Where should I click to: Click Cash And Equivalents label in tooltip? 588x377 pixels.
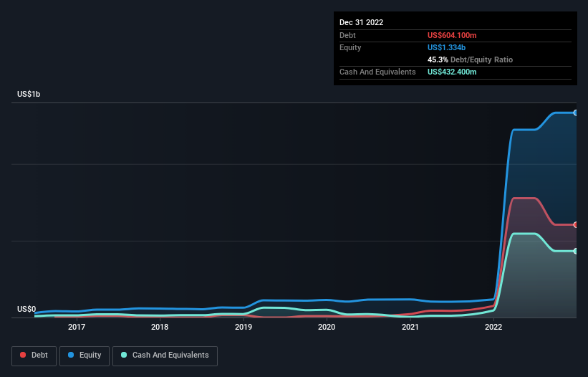point(377,72)
